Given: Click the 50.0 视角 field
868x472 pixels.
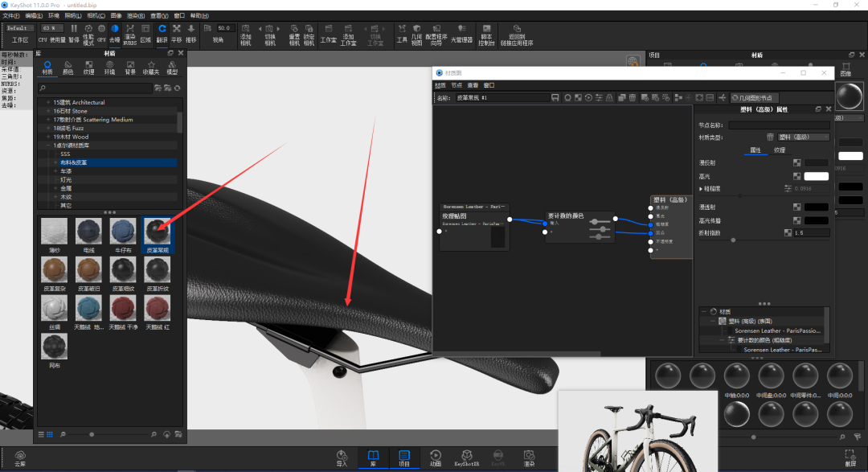Looking at the screenshot, I should 225,28.
